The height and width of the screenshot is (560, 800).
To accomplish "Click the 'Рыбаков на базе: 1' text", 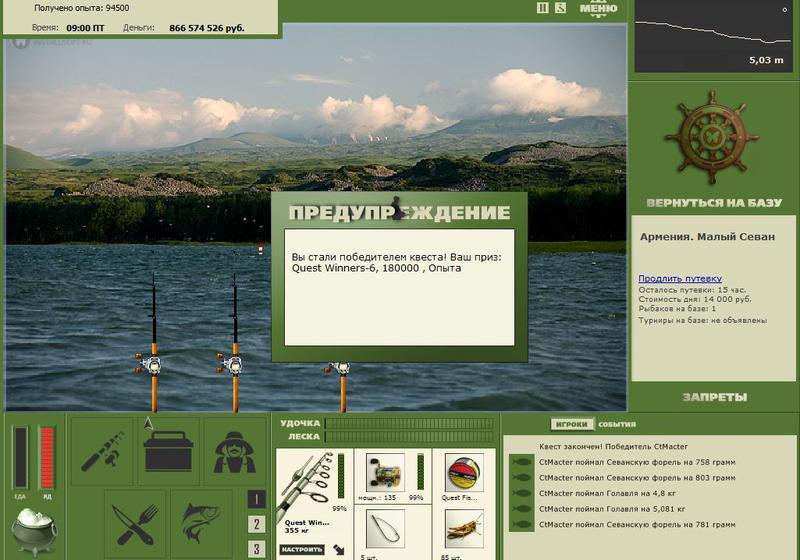I will coord(677,309).
